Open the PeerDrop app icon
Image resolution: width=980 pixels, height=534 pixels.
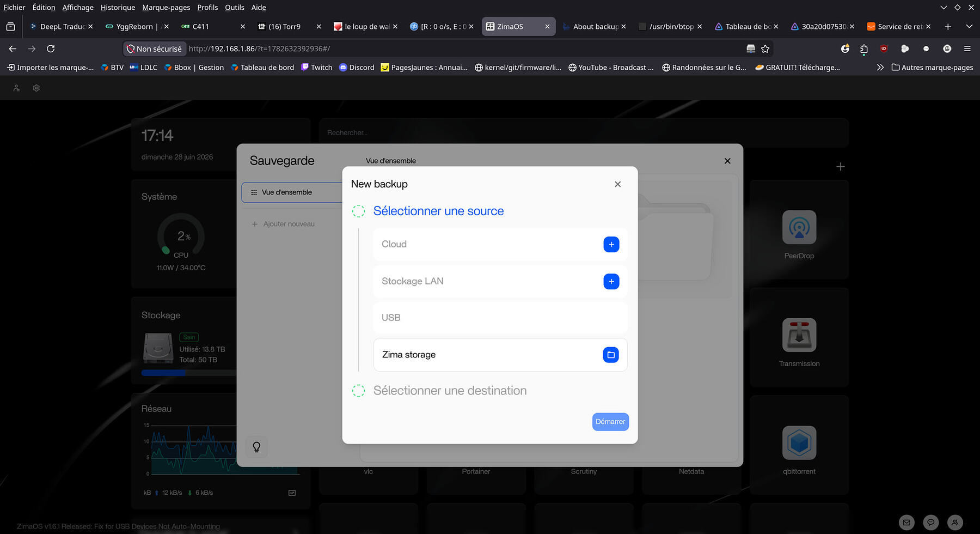(799, 227)
